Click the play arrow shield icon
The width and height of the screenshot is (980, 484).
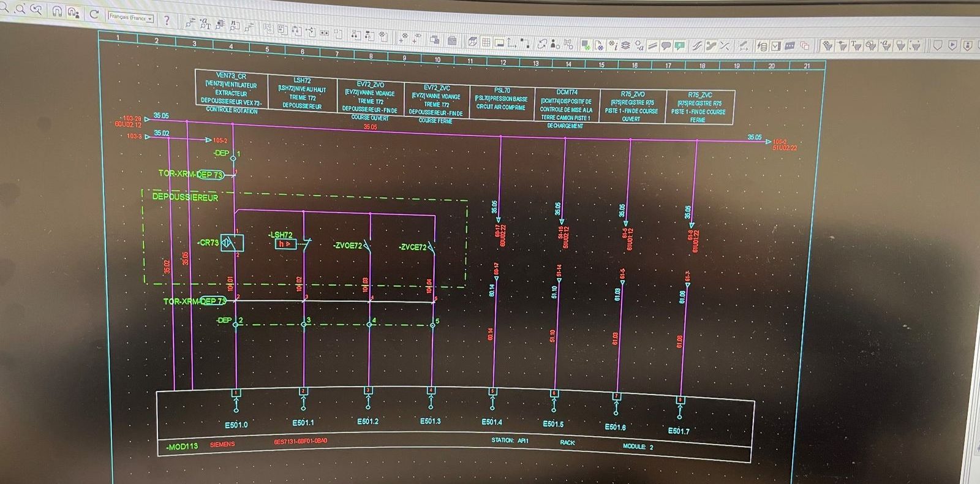(952, 45)
